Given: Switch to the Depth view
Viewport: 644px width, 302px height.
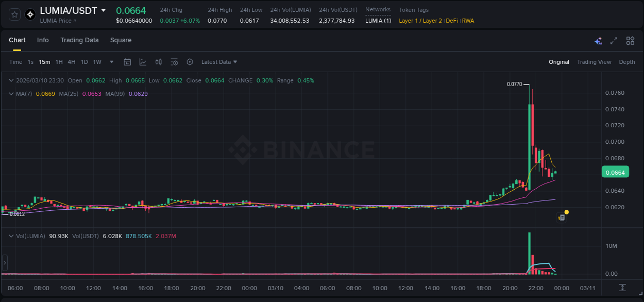Looking at the screenshot, I should click(x=627, y=62).
